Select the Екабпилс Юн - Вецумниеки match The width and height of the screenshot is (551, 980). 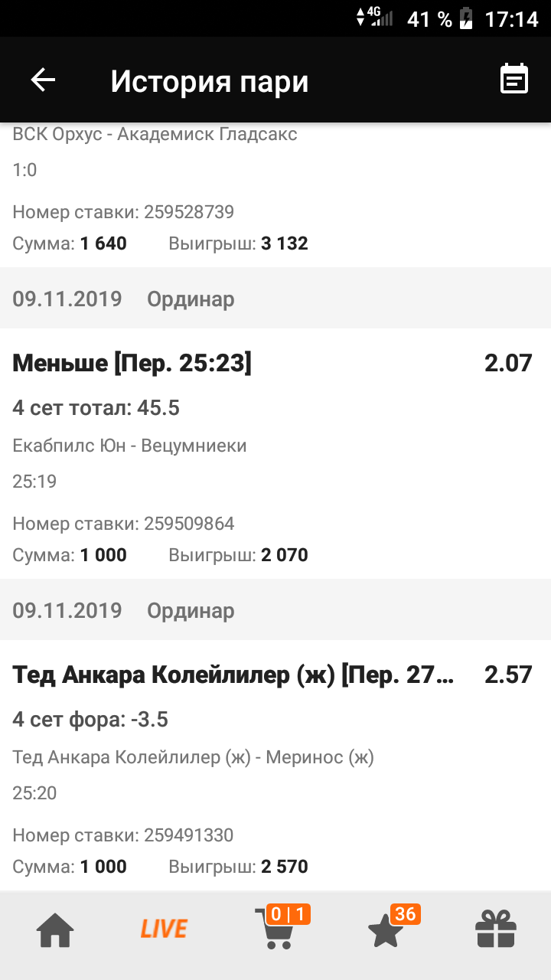click(x=129, y=445)
